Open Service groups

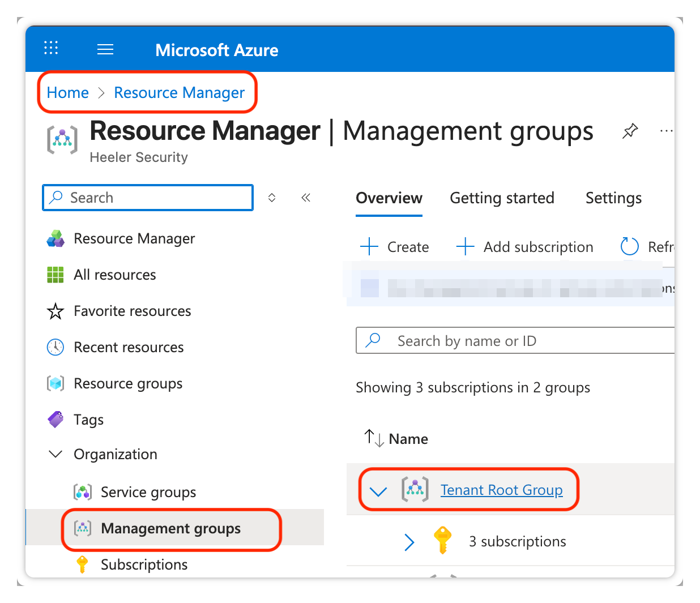[x=148, y=492]
